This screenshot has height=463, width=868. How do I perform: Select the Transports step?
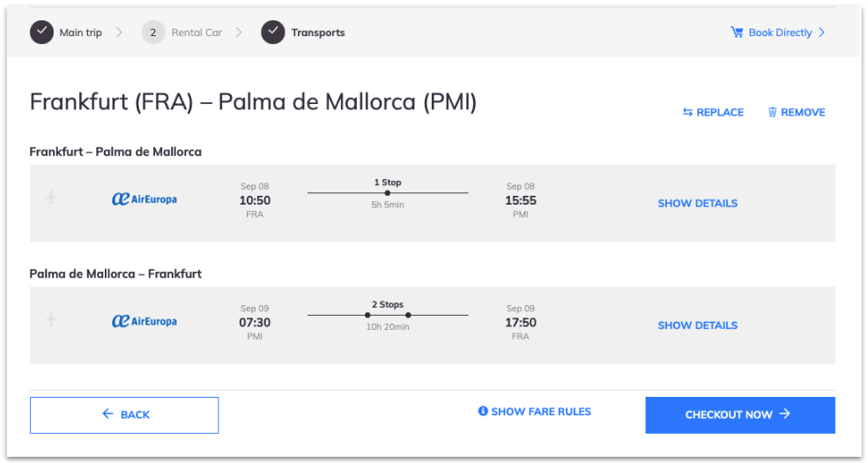(x=318, y=33)
